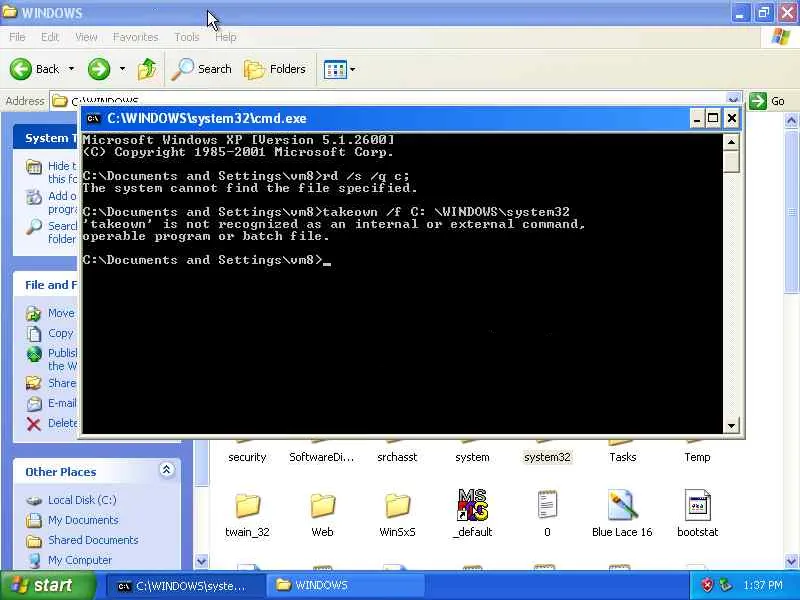The image size is (800, 600).
Task: Open the File menu
Action: click(x=17, y=37)
